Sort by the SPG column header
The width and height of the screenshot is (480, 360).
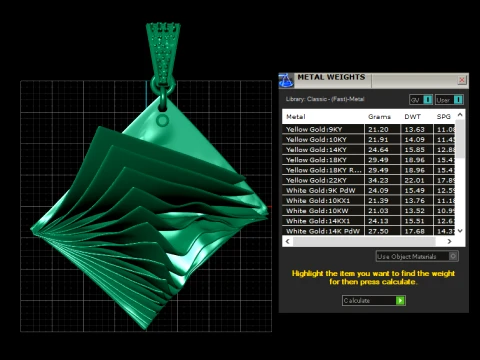pyautogui.click(x=443, y=117)
